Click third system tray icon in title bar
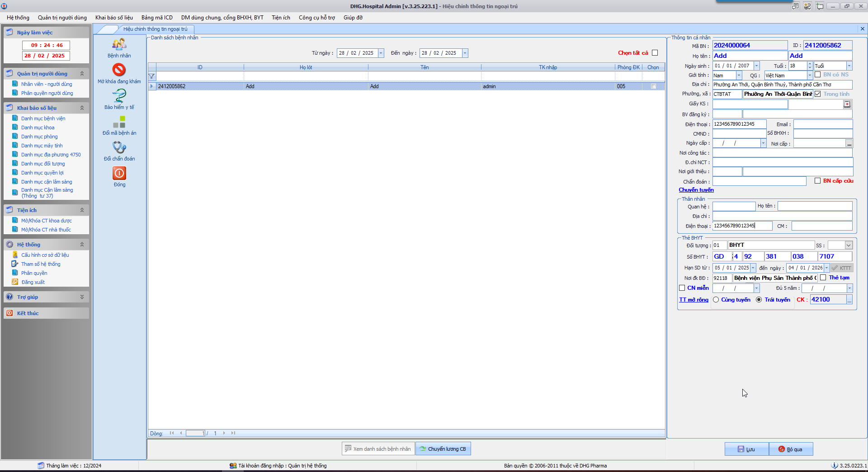868x472 pixels. point(820,6)
